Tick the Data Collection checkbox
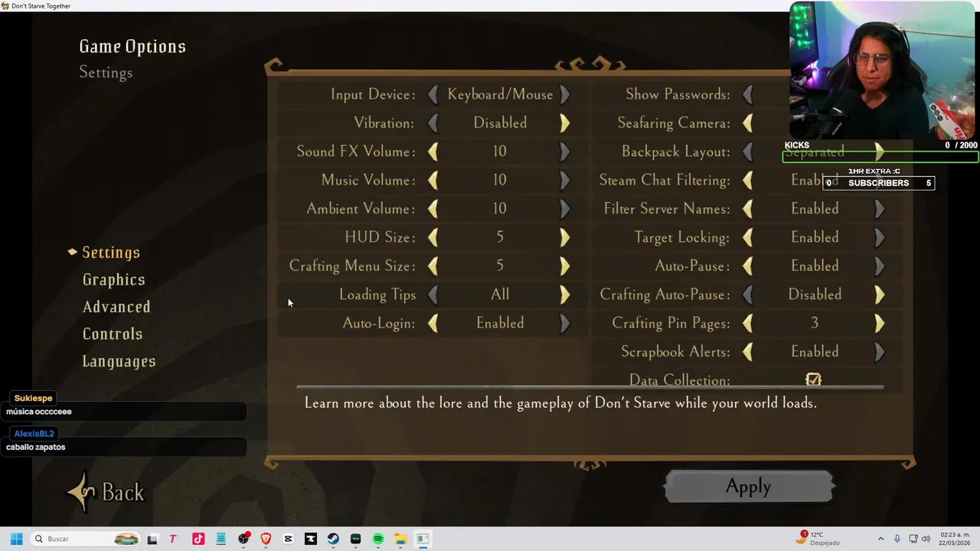The height and width of the screenshot is (551, 980). (x=813, y=380)
